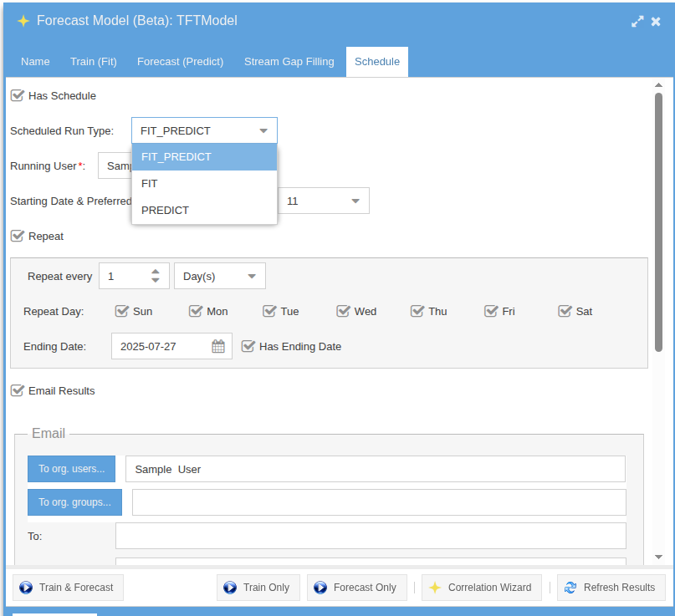Disable the Email Results checkbox
Screen dimensions: 675x616
[18, 390]
